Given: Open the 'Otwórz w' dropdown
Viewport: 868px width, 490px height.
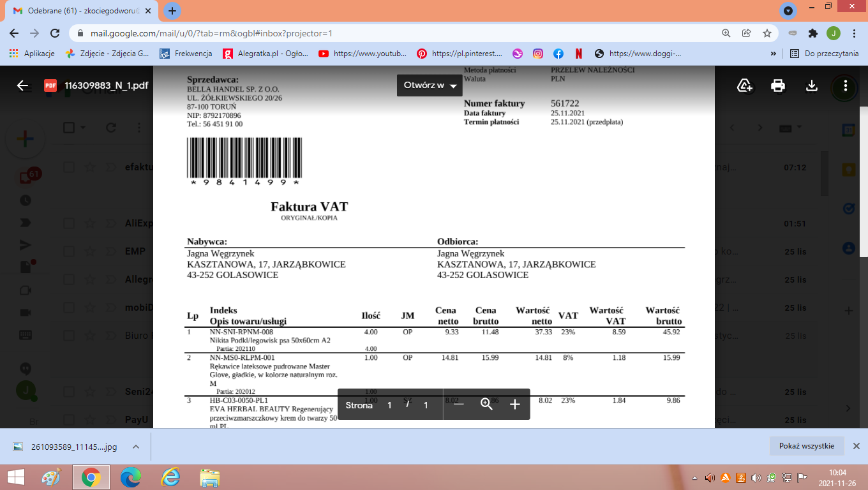Looking at the screenshot, I should point(430,85).
